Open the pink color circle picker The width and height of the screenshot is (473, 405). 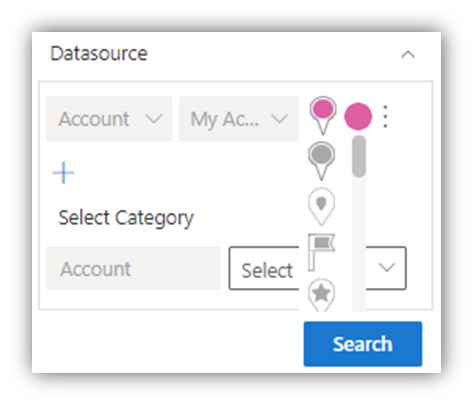(x=358, y=116)
